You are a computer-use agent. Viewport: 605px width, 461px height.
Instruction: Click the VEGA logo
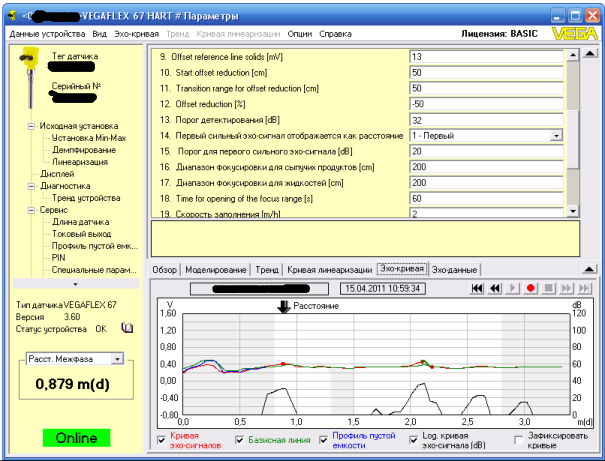tap(575, 34)
